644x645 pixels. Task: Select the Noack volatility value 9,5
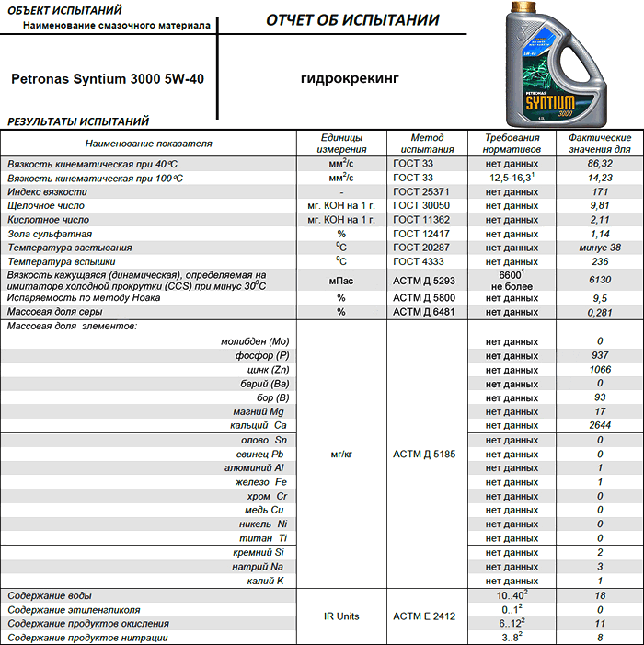600,298
